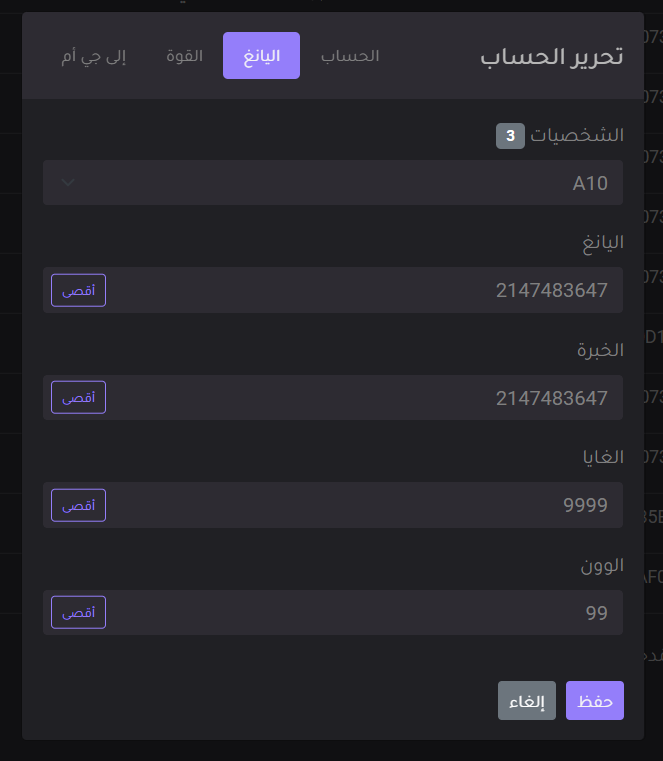Maximize الخبرة using its أقصى button

[x=79, y=397]
